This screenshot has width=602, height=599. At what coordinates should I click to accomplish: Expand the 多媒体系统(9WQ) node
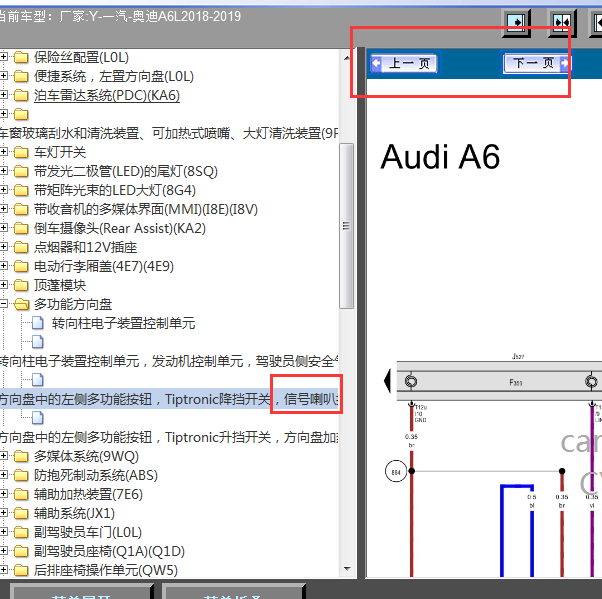[3, 456]
